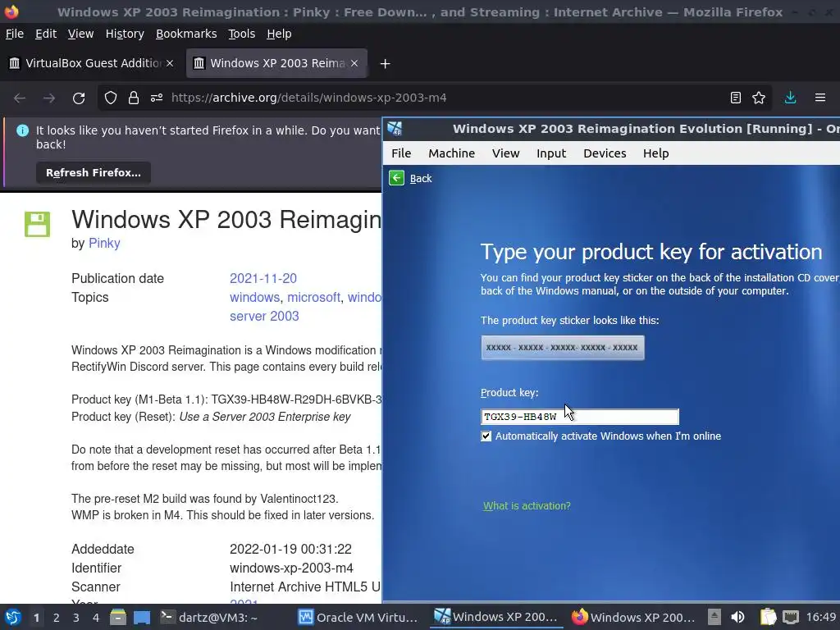Open VirtualBox Input menu
Viewport: 840px width, 630px height.
tap(551, 153)
